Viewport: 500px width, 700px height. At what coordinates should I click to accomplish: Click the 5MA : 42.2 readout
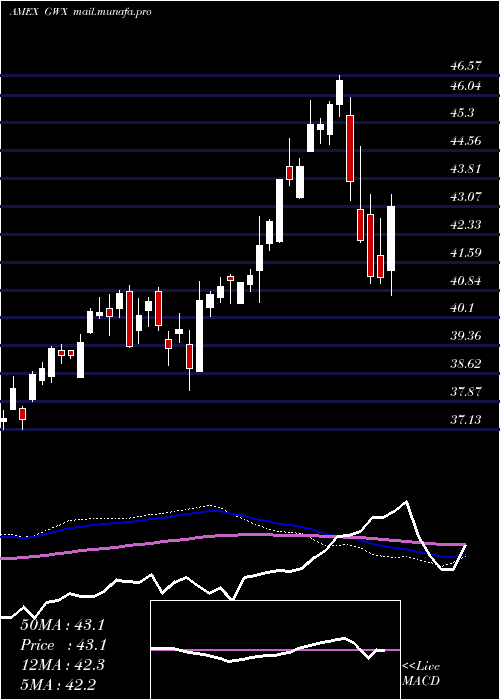pyautogui.click(x=58, y=685)
